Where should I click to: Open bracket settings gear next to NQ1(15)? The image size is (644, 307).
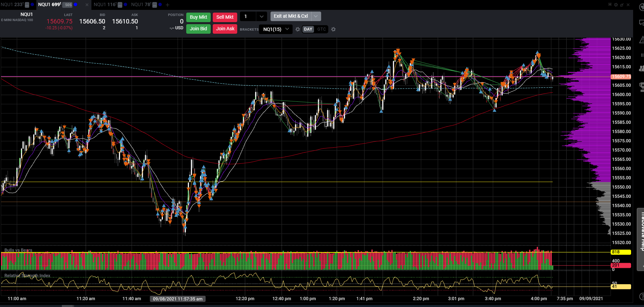tap(298, 29)
